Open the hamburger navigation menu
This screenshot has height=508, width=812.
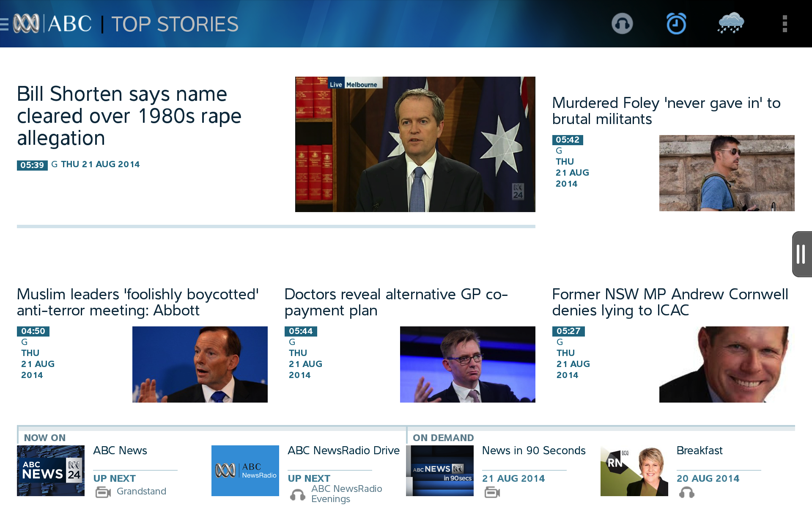(x=4, y=24)
